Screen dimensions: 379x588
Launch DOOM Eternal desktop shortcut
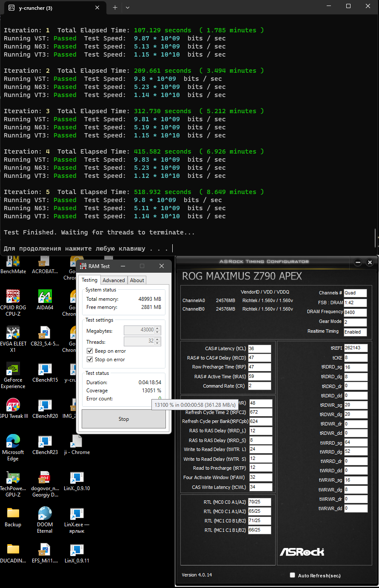45,520
